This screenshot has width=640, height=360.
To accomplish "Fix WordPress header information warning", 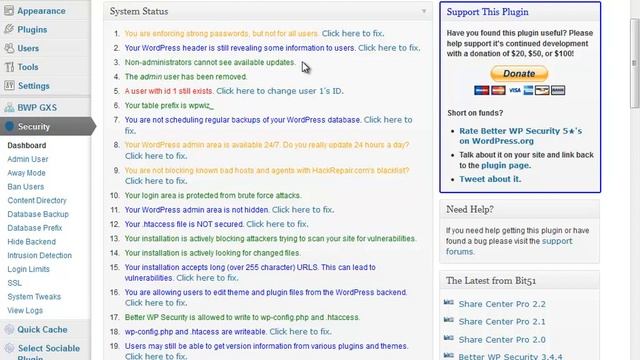I will coord(389,48).
